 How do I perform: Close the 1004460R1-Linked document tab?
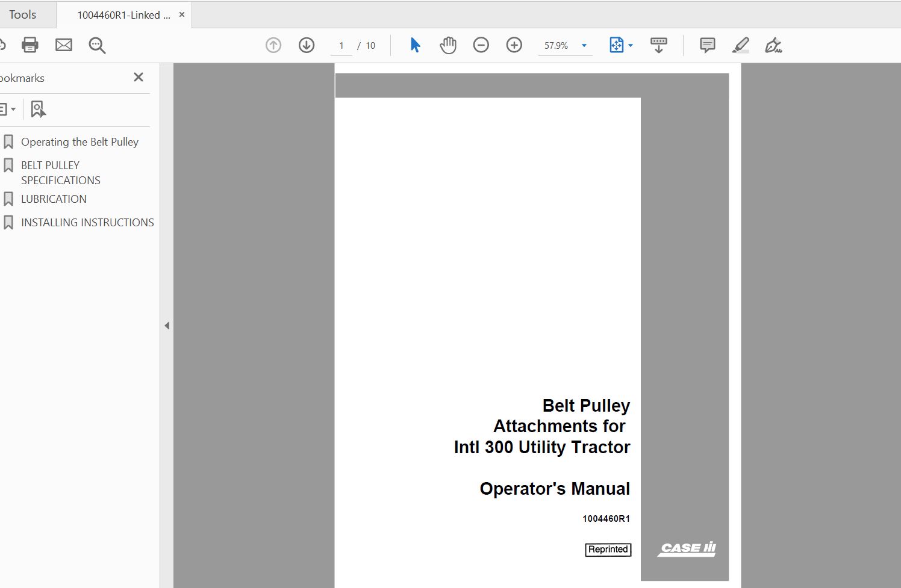[182, 14]
